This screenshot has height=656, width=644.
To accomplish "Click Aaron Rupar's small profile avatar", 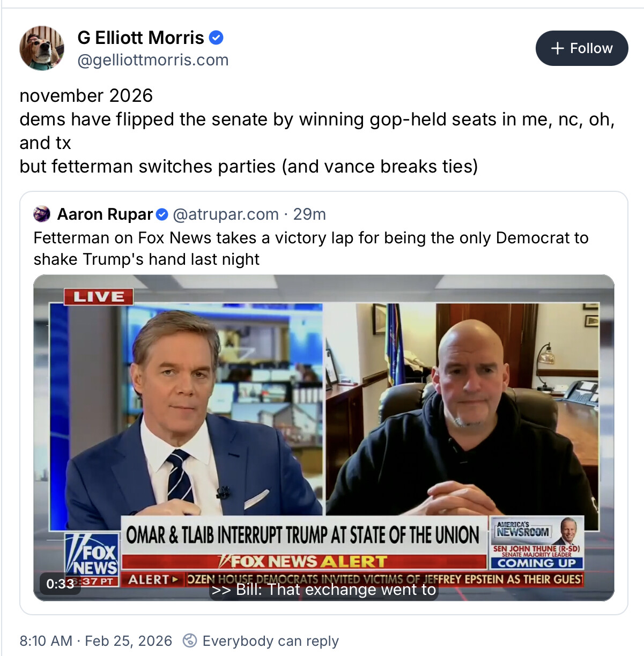I will pos(42,214).
